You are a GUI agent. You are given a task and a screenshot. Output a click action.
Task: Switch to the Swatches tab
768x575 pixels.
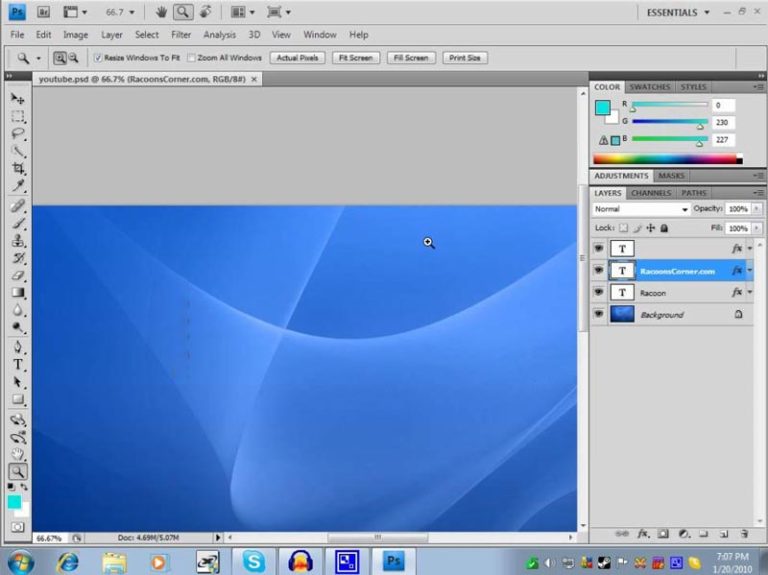pos(649,87)
